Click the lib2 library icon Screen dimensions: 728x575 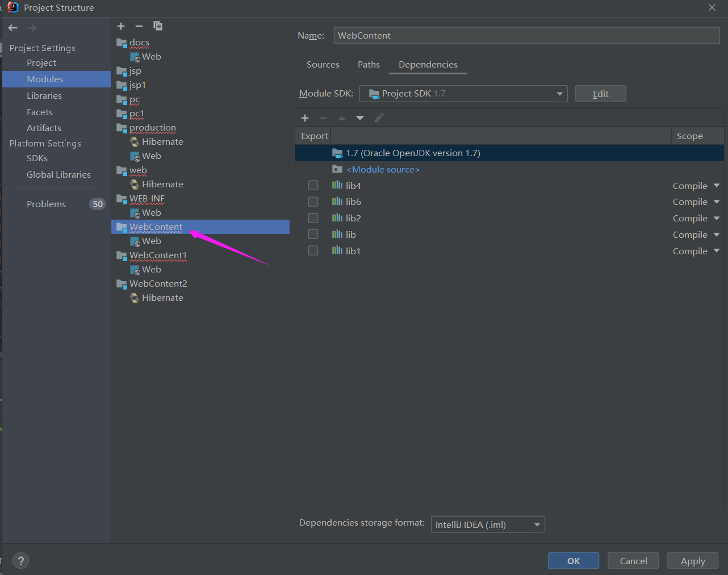click(337, 218)
